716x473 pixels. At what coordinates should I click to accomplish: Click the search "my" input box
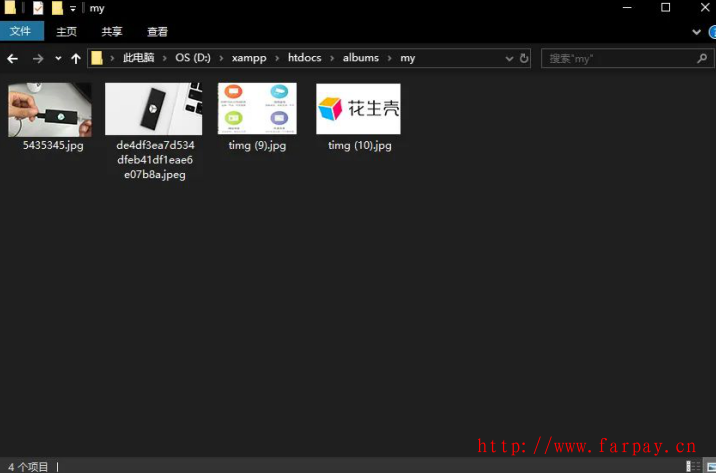(x=620, y=58)
